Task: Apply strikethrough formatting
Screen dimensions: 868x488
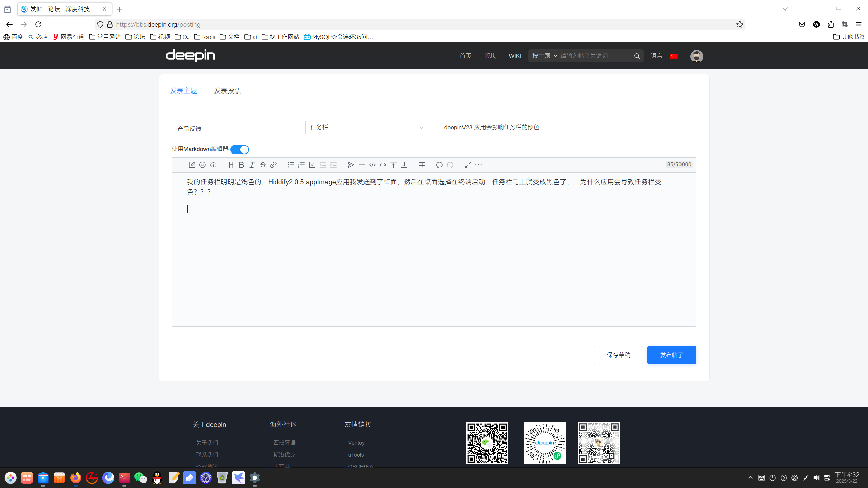Action: coord(263,165)
